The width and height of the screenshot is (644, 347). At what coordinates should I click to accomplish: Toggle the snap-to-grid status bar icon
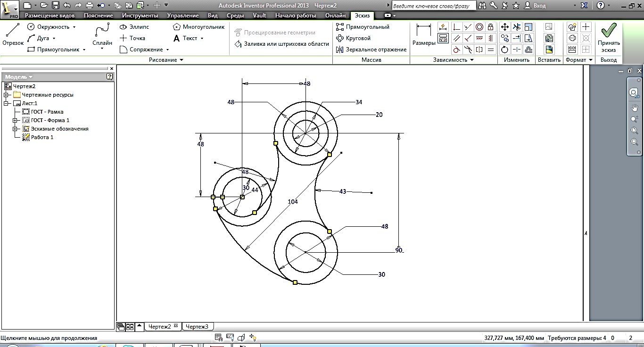[x=219, y=338]
